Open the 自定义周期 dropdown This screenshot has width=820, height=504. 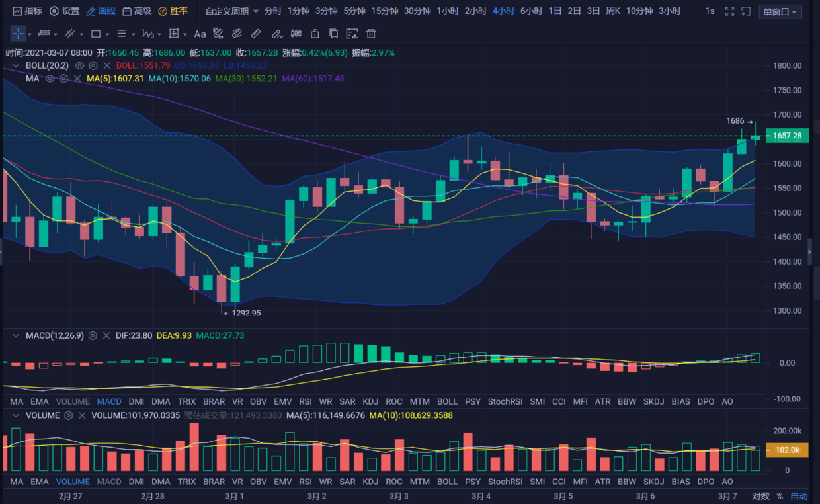[231, 11]
